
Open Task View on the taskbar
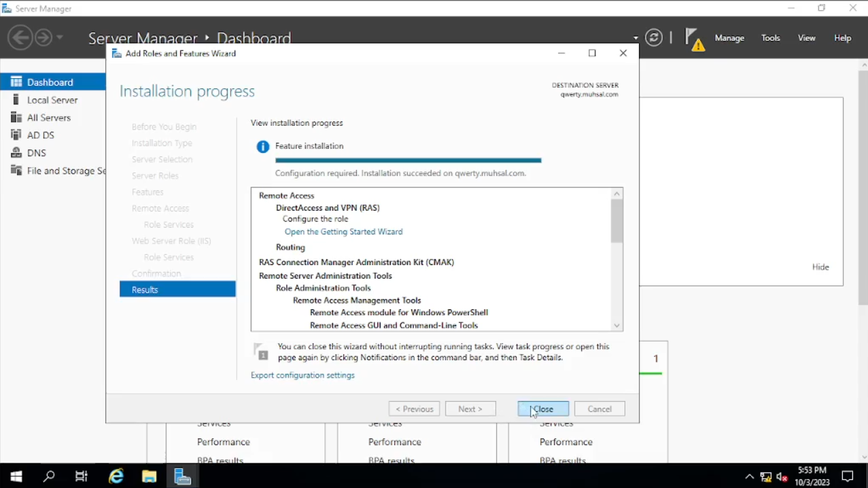82,476
